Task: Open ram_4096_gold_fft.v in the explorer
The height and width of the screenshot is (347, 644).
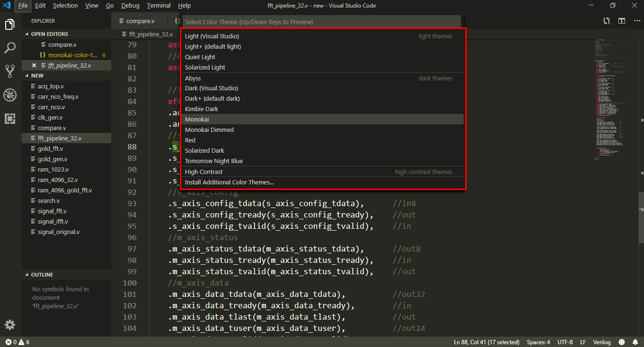Action: pos(66,190)
